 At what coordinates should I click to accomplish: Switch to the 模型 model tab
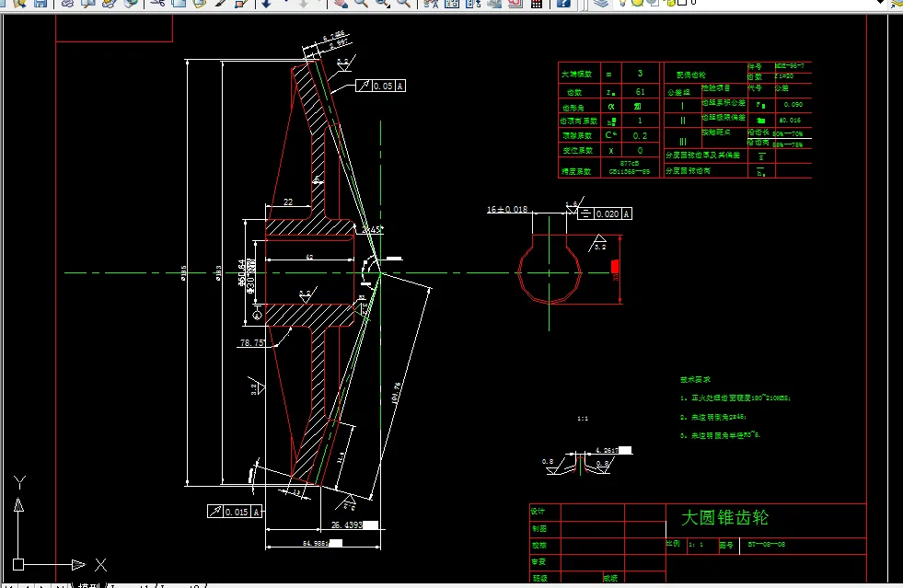[89, 585]
